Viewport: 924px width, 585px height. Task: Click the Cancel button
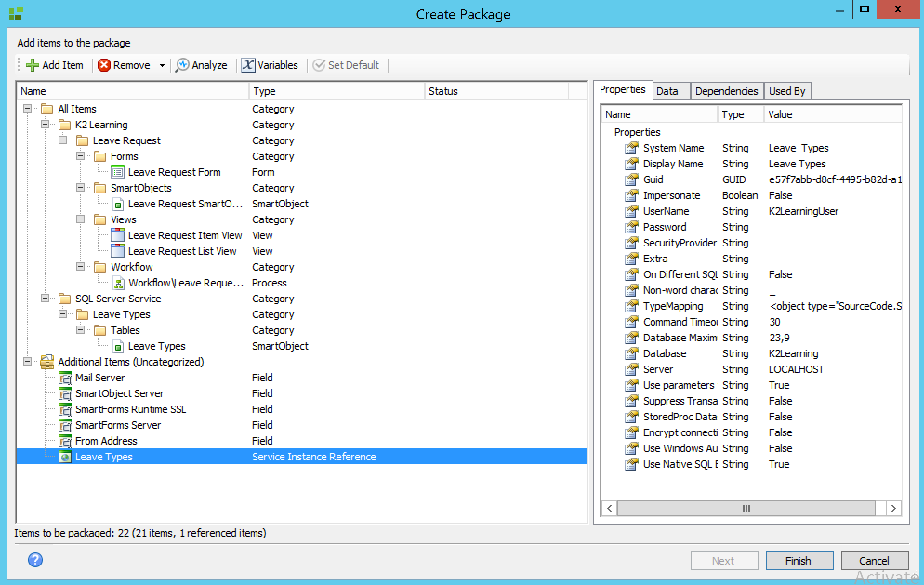874,560
